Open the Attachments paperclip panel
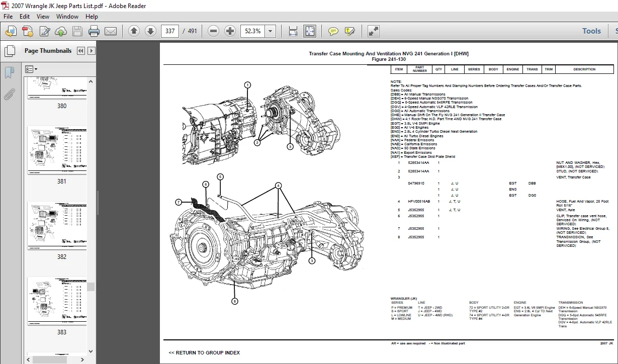This screenshot has height=364, width=618. (10, 94)
